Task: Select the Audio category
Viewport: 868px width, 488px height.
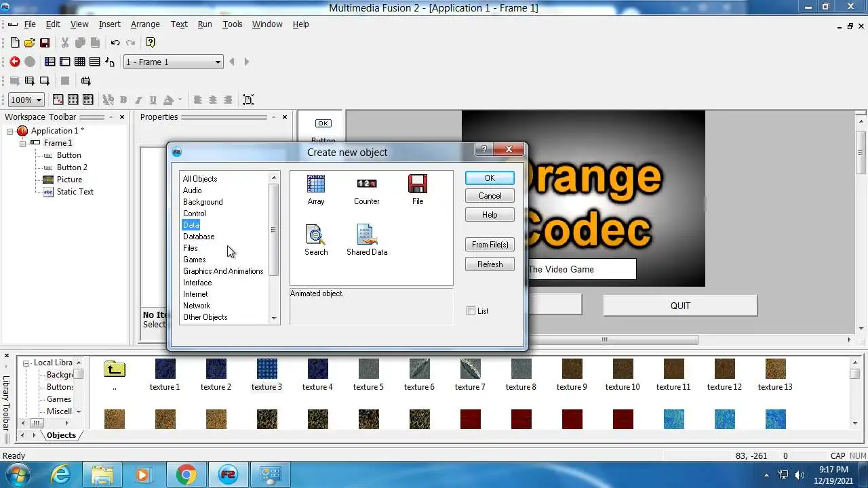Action: tap(193, 190)
